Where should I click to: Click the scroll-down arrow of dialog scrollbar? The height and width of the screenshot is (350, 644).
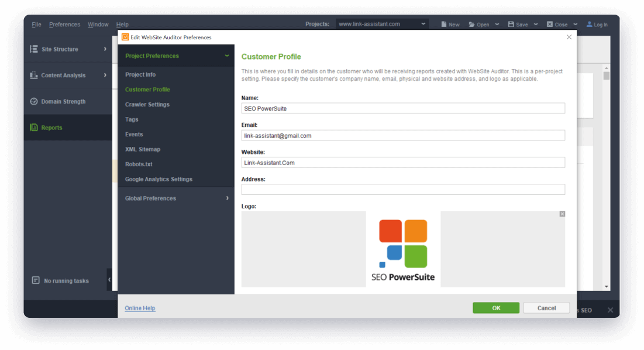[606, 287]
